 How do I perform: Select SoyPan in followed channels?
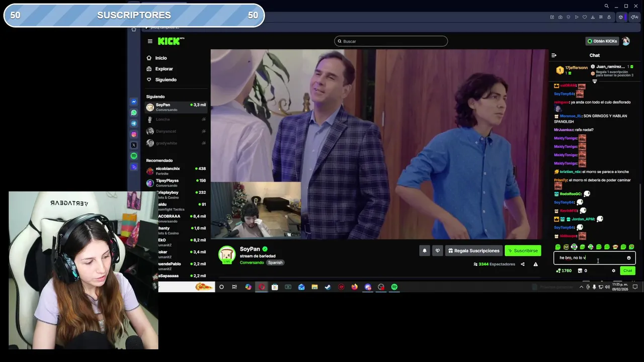pyautogui.click(x=176, y=107)
